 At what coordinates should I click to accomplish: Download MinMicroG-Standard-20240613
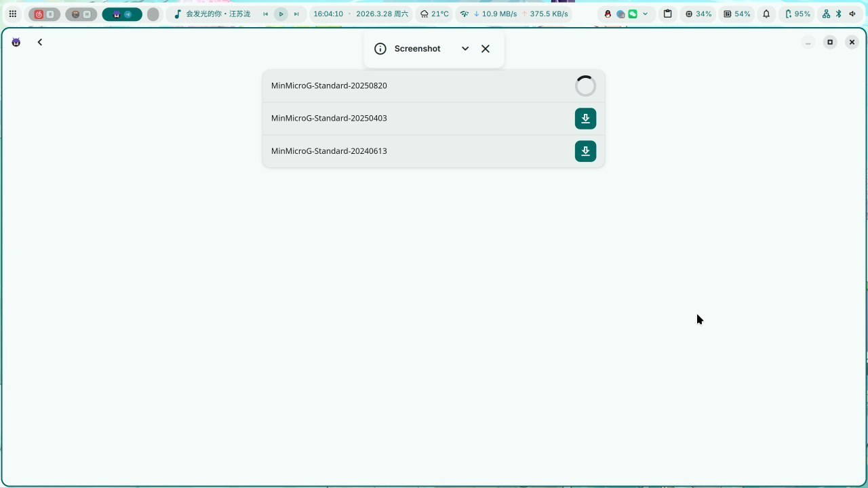585,151
